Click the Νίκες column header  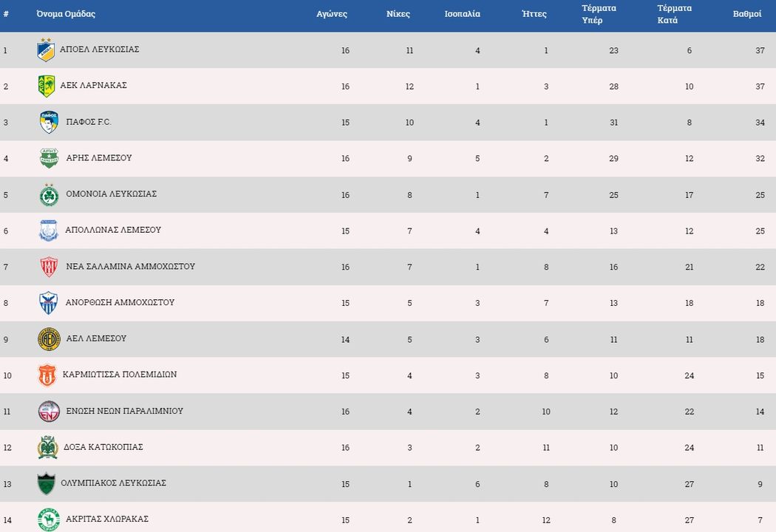(398, 14)
